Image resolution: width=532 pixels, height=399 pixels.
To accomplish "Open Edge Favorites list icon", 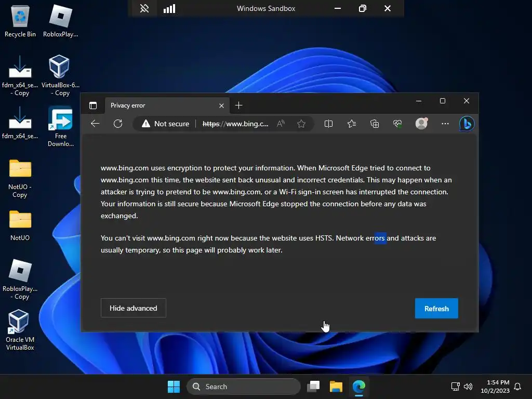I will (x=352, y=124).
